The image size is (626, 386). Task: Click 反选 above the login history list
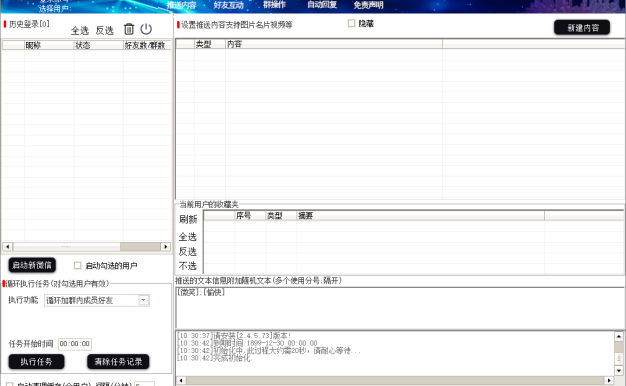pyautogui.click(x=105, y=31)
